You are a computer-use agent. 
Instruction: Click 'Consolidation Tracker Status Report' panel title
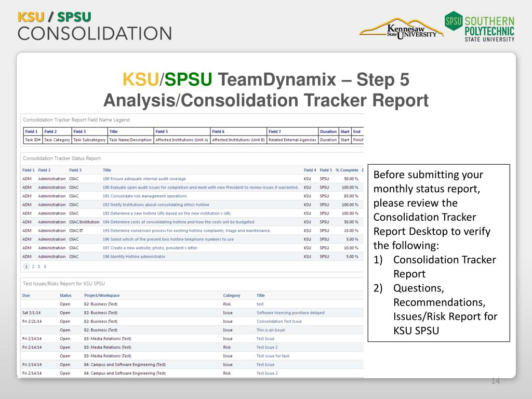(62, 158)
